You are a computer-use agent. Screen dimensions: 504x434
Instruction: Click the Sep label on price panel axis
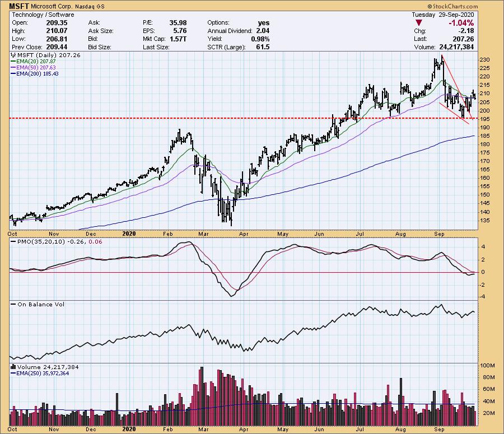pyautogui.click(x=439, y=234)
